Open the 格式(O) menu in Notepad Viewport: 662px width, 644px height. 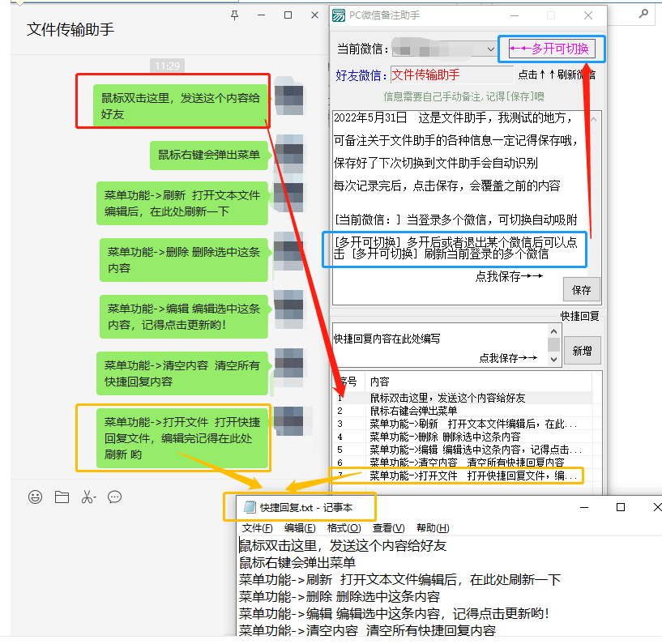point(344,528)
